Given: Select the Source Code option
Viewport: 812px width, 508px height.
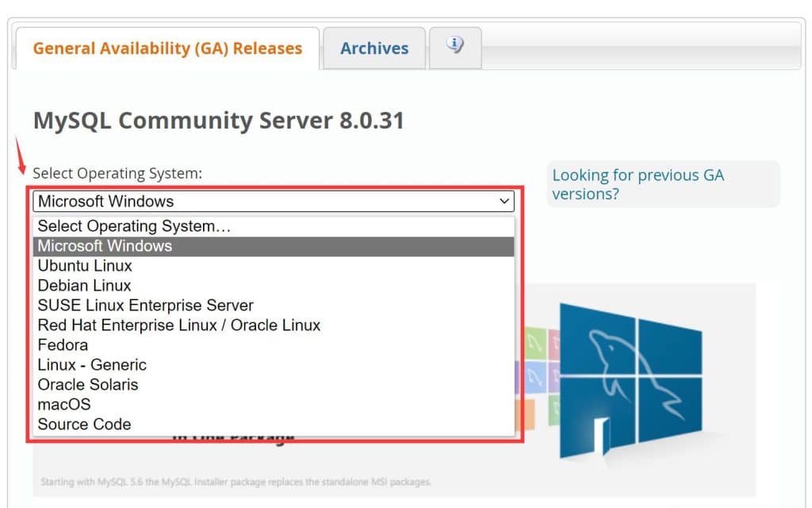Looking at the screenshot, I should point(84,425).
